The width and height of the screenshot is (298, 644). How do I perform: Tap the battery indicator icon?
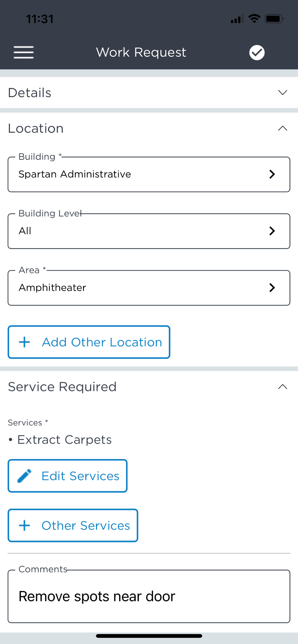[x=274, y=19]
